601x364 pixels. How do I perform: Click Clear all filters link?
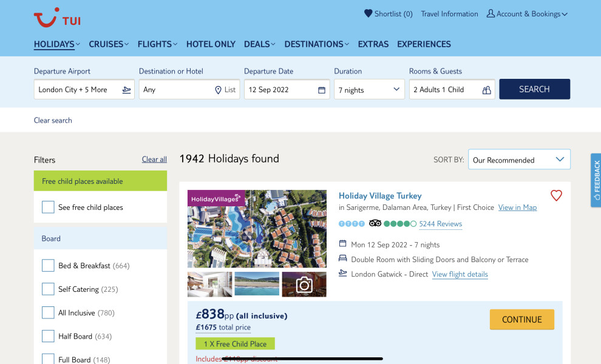(x=154, y=160)
